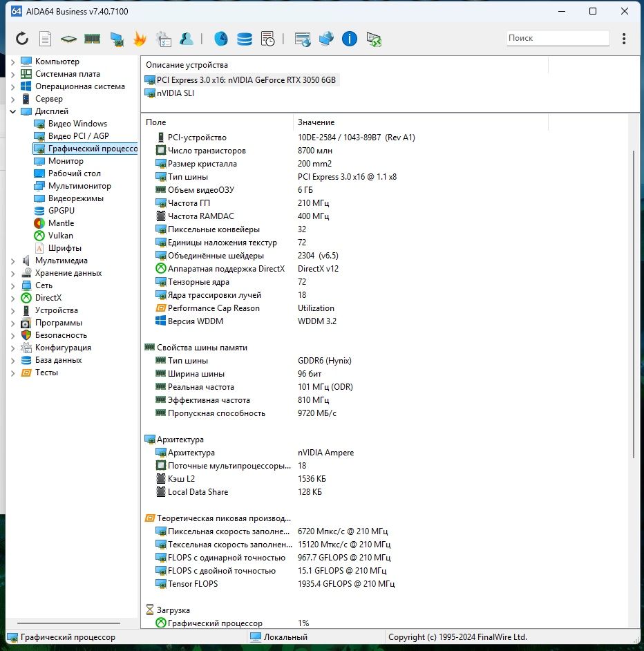Select the База данных tree node
Screen dimensions: 644x651
51,360
